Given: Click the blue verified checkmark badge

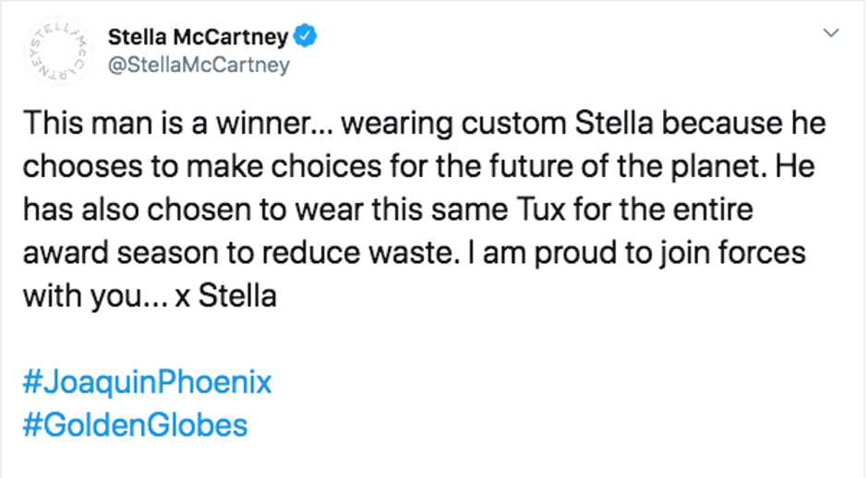Looking at the screenshot, I should pos(306,37).
